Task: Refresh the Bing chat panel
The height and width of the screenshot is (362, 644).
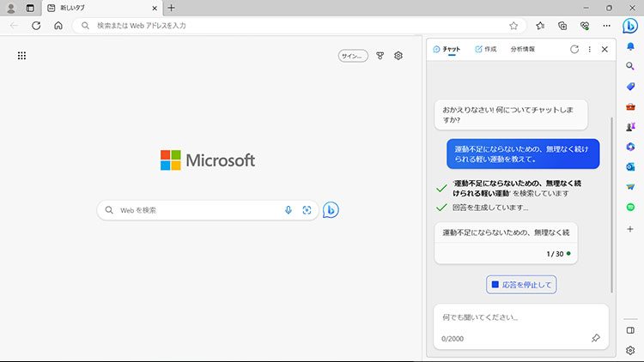Action: (x=574, y=49)
